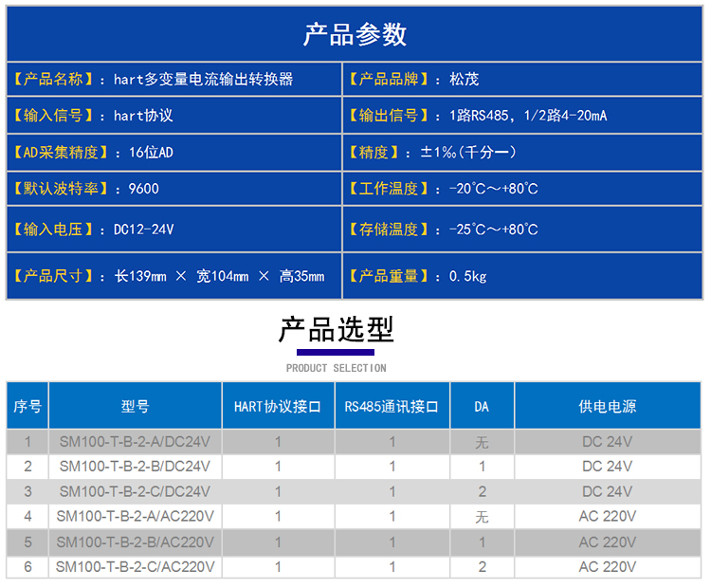
Task: Click the 产品尺寸 dimensions cell
Action: pos(173,276)
